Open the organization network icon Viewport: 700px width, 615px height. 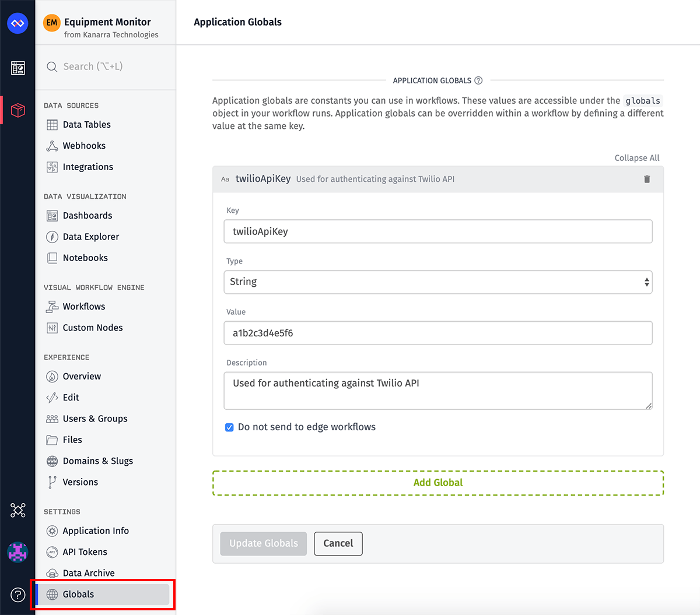point(18,510)
